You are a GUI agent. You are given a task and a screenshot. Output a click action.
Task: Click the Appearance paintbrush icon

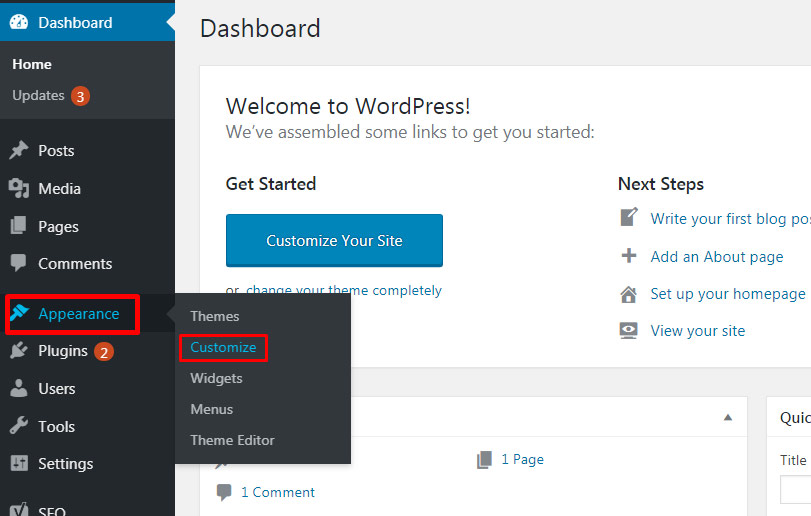pyautogui.click(x=19, y=313)
